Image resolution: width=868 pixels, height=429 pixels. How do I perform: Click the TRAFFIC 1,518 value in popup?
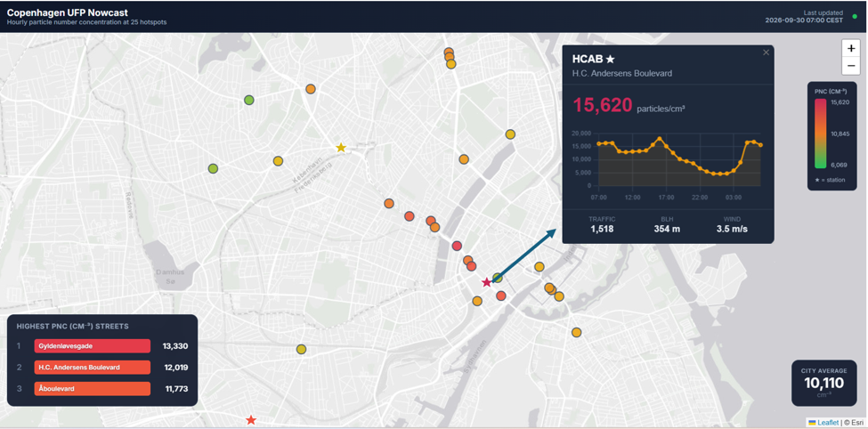click(602, 229)
